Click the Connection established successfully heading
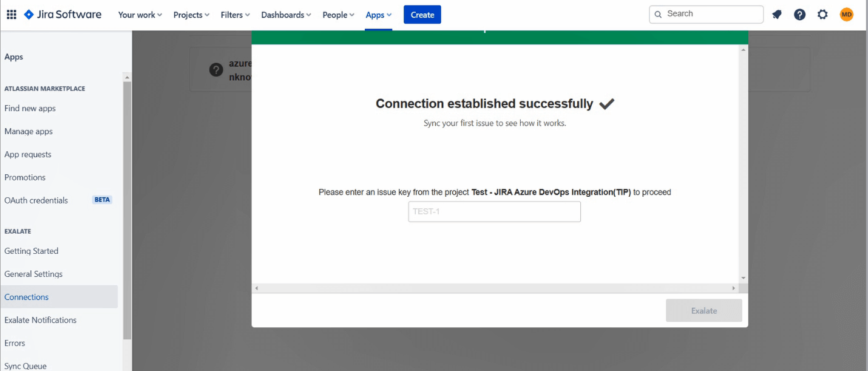The width and height of the screenshot is (868, 371). [484, 104]
